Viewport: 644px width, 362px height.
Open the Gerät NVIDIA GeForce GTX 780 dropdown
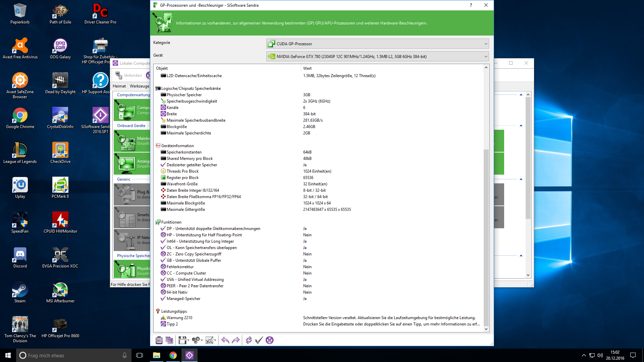point(377,56)
